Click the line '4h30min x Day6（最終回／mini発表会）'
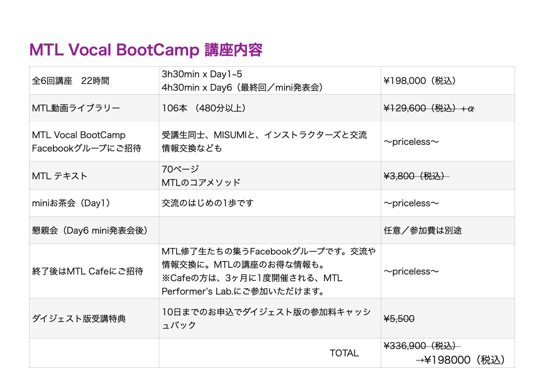The height and width of the screenshot is (392, 537). [242, 88]
